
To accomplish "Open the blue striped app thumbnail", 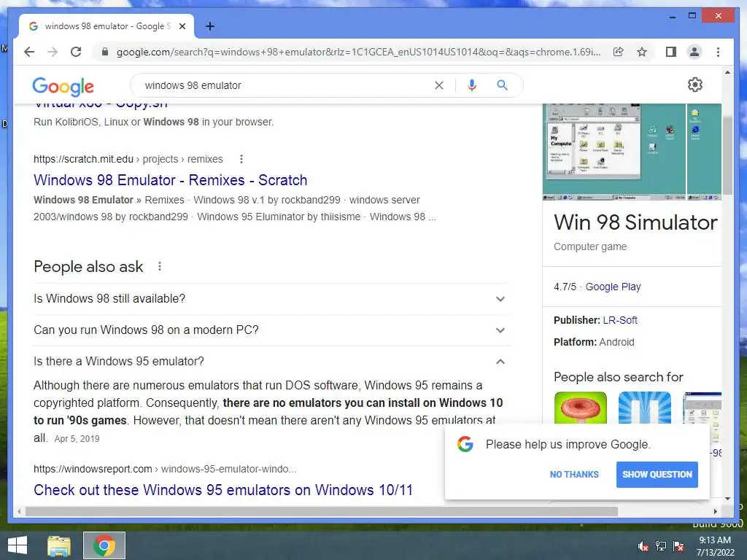I will pos(645,408).
